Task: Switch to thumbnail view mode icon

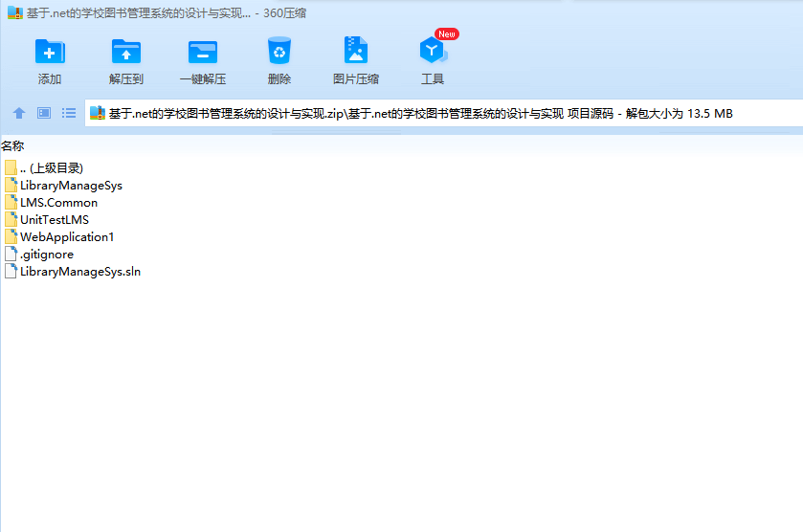Action: 44,113
